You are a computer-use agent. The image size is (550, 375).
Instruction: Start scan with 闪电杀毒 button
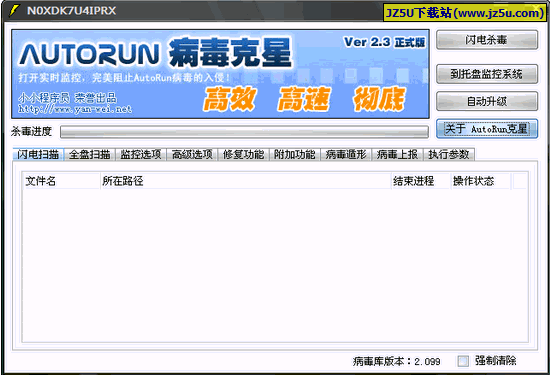pos(487,40)
